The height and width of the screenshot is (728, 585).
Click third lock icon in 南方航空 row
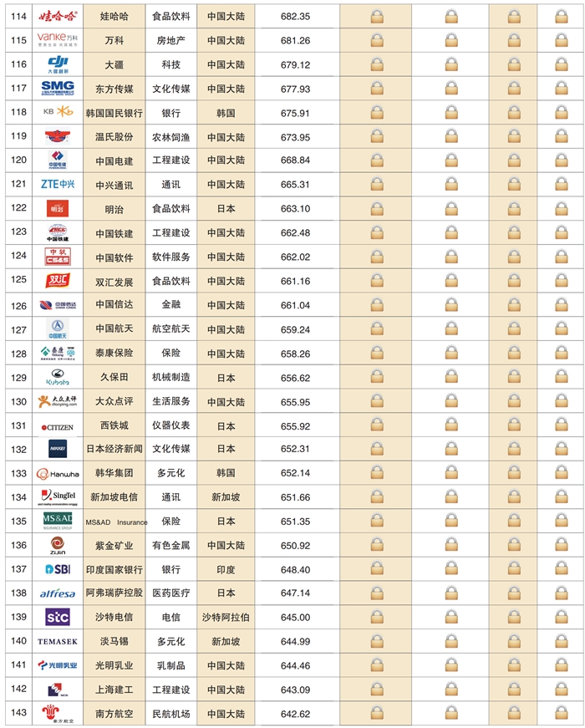(514, 714)
